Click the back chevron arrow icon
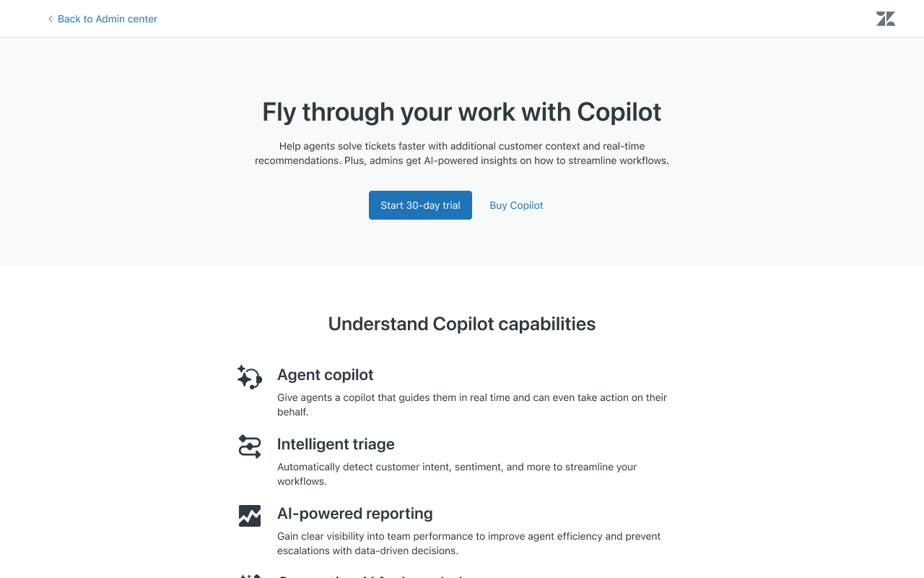Image resolution: width=924 pixels, height=578 pixels. [x=51, y=19]
